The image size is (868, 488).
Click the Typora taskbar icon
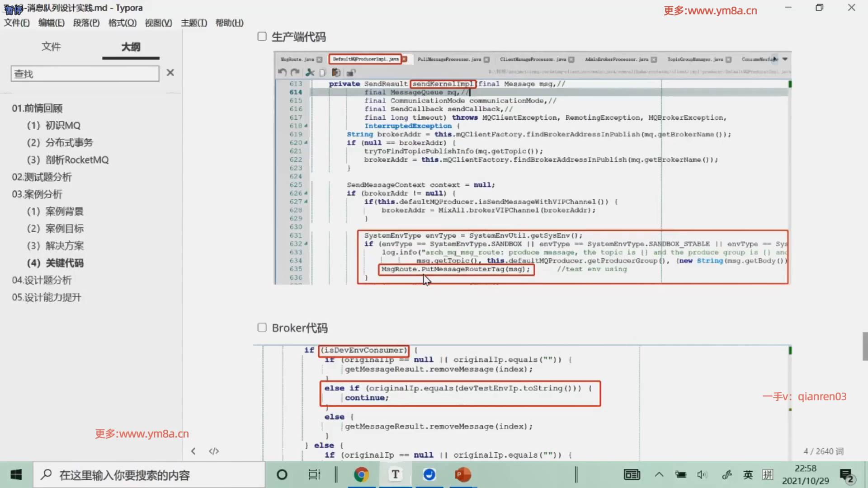coord(395,474)
